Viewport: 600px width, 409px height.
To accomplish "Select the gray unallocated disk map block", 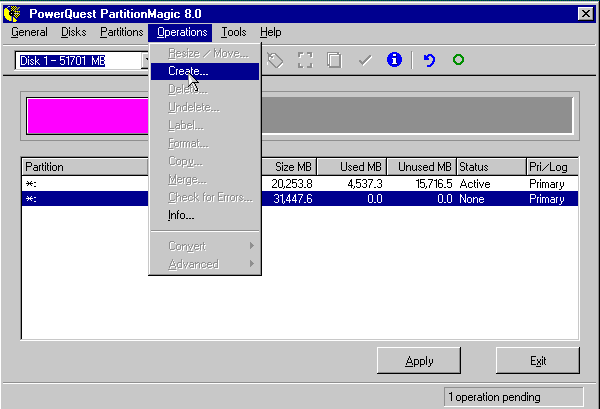I will click(x=417, y=115).
